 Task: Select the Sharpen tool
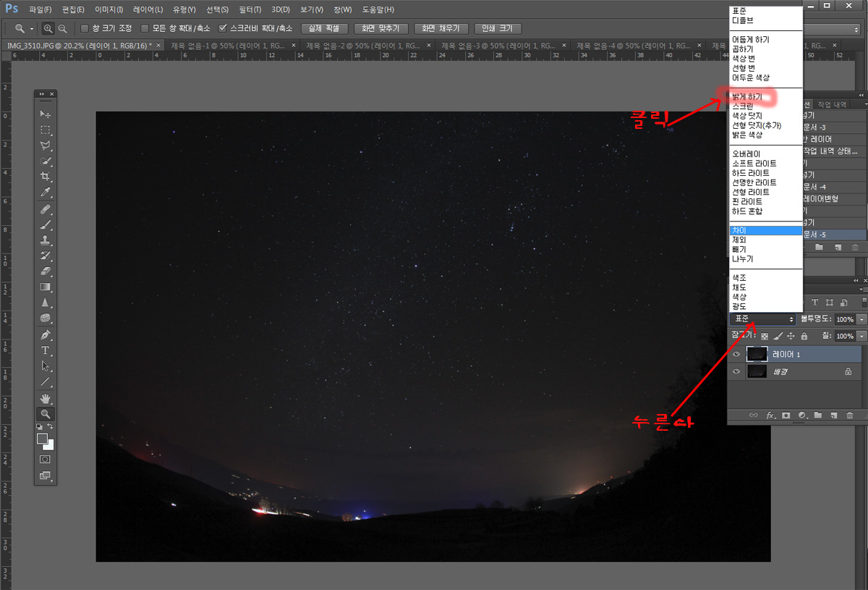point(46,303)
